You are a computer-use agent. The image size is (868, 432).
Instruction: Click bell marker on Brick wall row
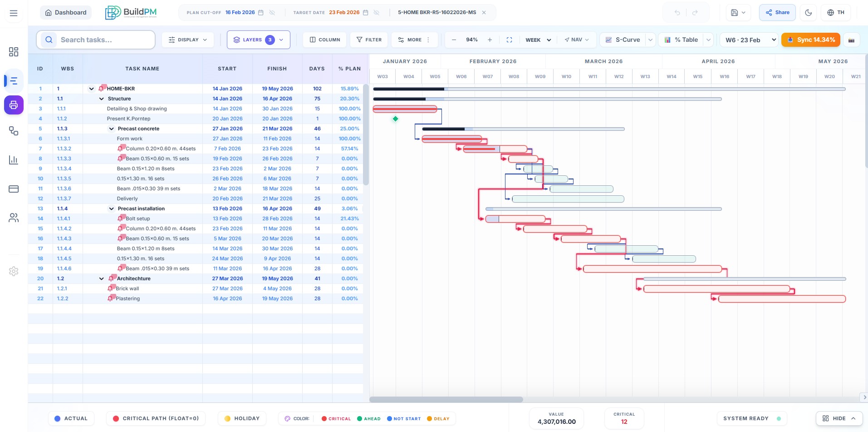pyautogui.click(x=111, y=288)
